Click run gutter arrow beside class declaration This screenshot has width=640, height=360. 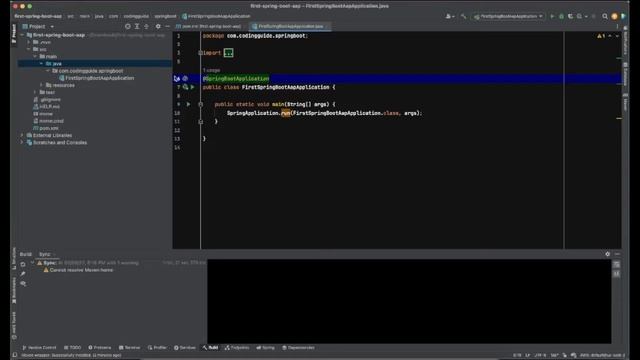pyautogui.click(x=193, y=87)
